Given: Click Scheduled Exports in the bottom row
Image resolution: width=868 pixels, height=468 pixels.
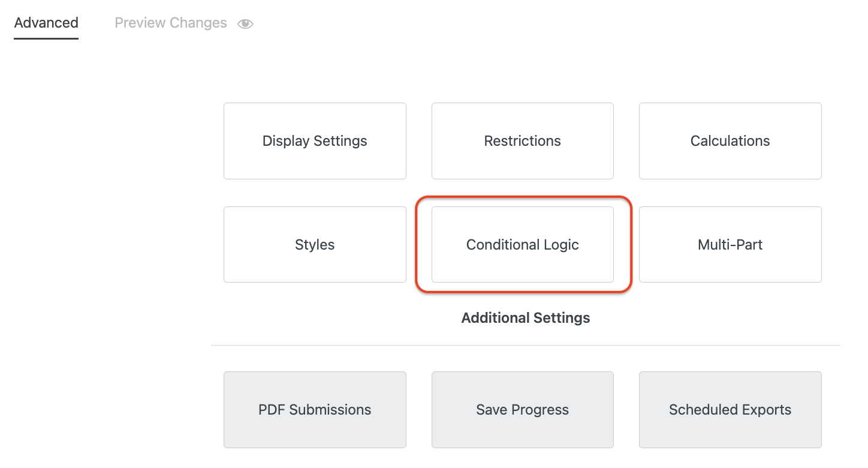Looking at the screenshot, I should [730, 410].
